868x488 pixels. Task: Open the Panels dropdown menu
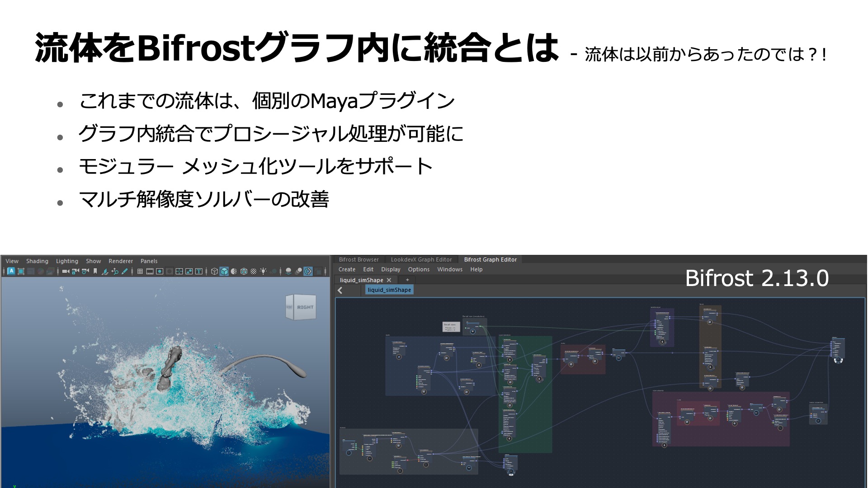(149, 261)
